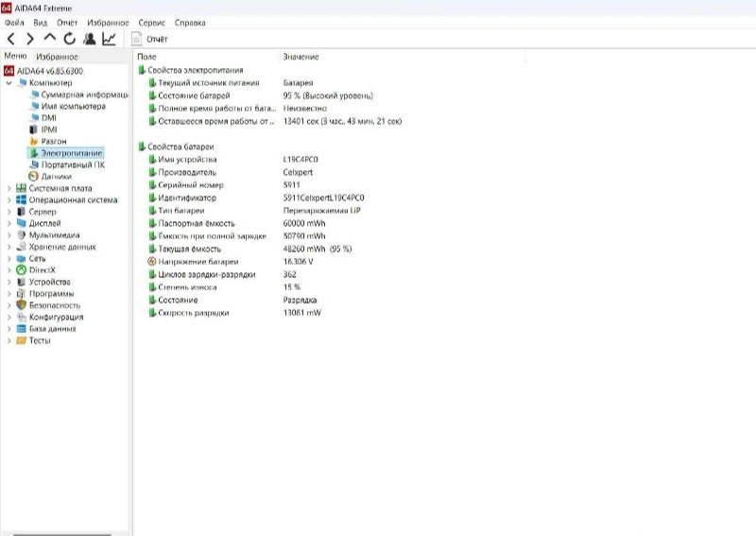Open the Безопасность shield item
The width and height of the screenshot is (756, 536).
[22, 305]
